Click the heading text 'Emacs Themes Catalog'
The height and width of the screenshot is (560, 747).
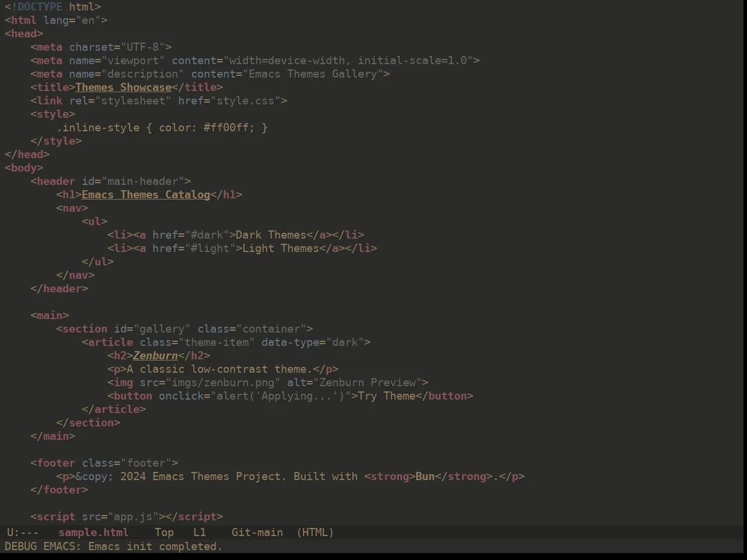pos(146,195)
